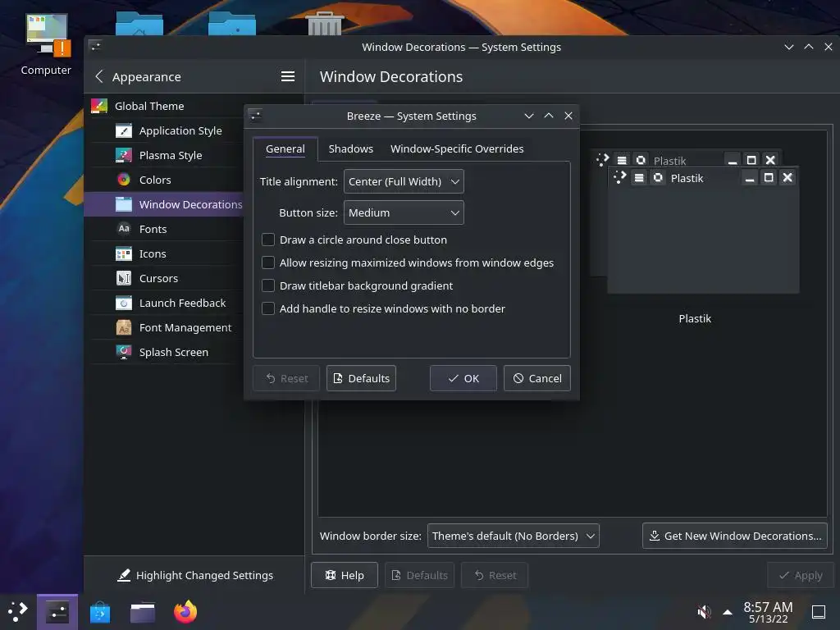Viewport: 840px width, 630px height.
Task: Click the show desktop icon in tray
Action: click(819, 612)
